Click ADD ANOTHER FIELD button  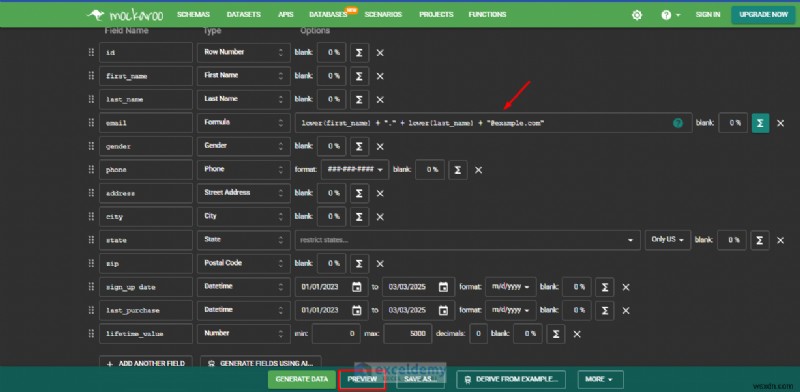[x=146, y=363]
